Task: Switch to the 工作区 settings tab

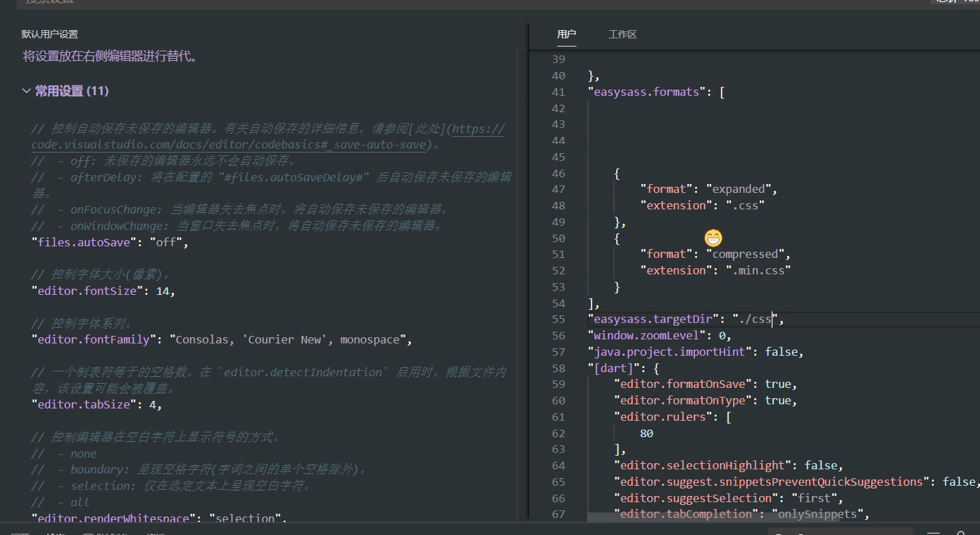Action: click(622, 34)
